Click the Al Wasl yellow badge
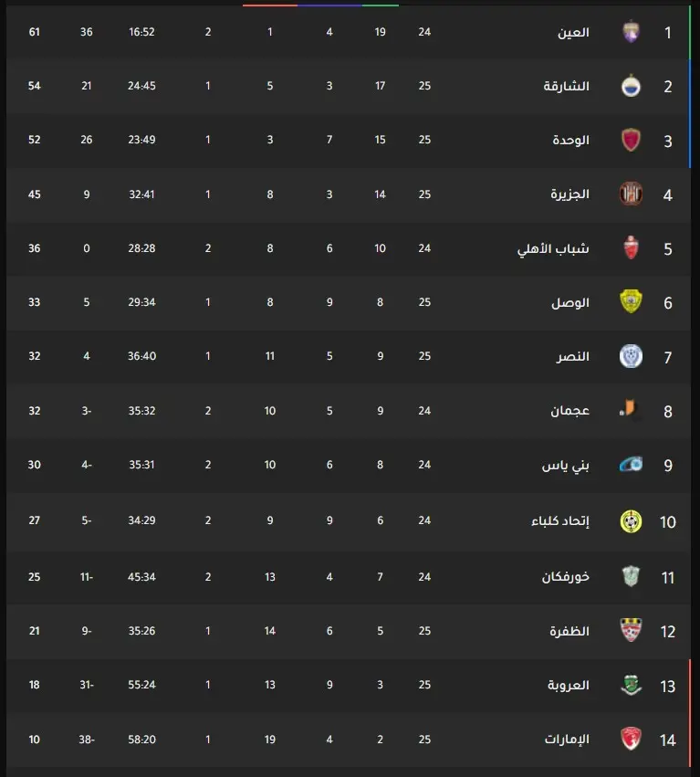Viewport: 700px width, 777px height. 631,302
